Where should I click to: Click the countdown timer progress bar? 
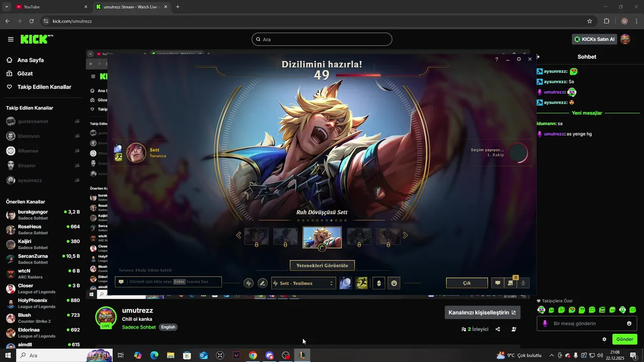pyautogui.click(x=358, y=75)
